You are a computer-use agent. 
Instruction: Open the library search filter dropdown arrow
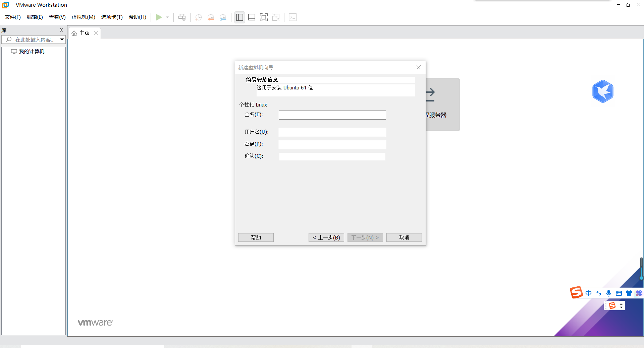(x=62, y=40)
